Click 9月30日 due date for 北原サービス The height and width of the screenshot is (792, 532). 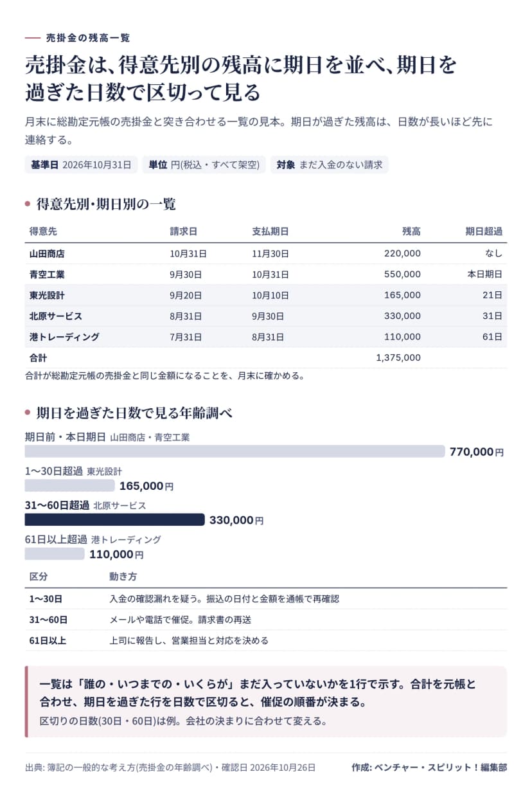[268, 316]
